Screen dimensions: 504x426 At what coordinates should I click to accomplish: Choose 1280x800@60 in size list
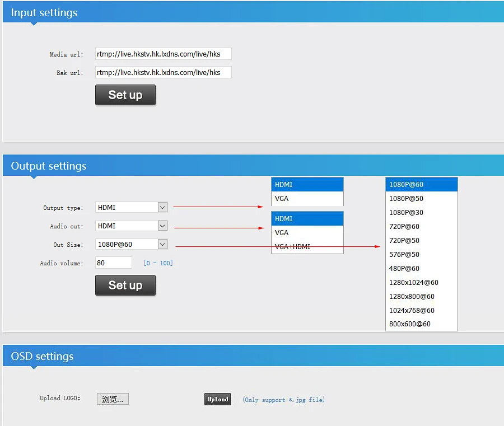(x=421, y=296)
